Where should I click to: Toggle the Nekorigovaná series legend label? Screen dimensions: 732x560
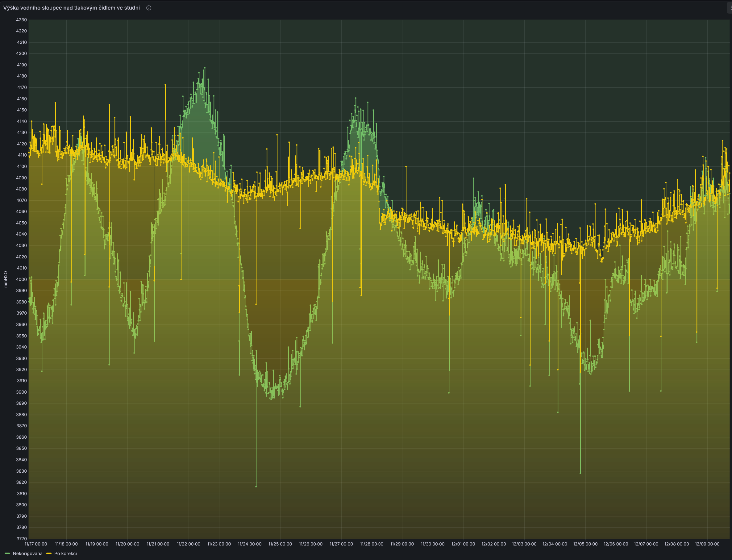pos(28,553)
